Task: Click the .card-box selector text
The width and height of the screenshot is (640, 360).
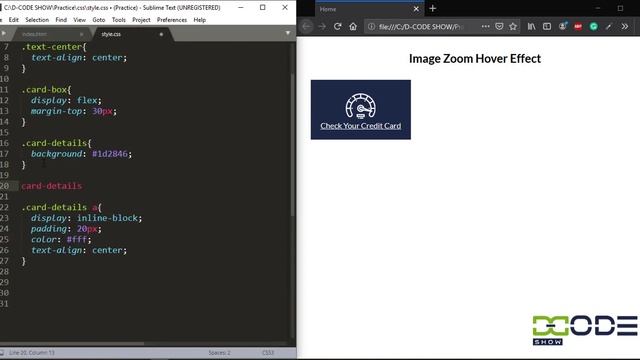Action: 44,90
